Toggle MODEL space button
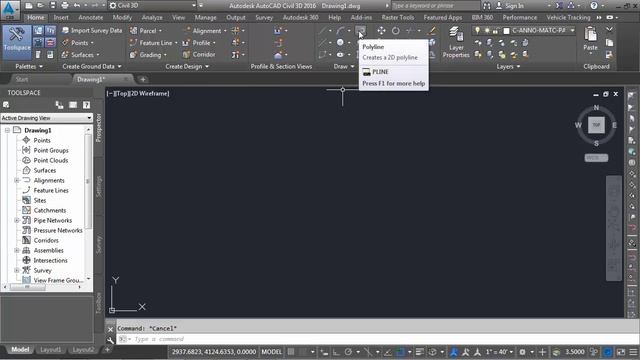Screen dimensions: 640x360 coord(271,352)
